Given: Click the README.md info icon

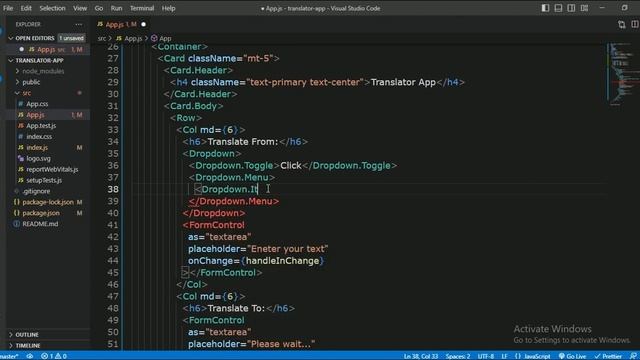Looking at the screenshot, I should click(x=16, y=224).
